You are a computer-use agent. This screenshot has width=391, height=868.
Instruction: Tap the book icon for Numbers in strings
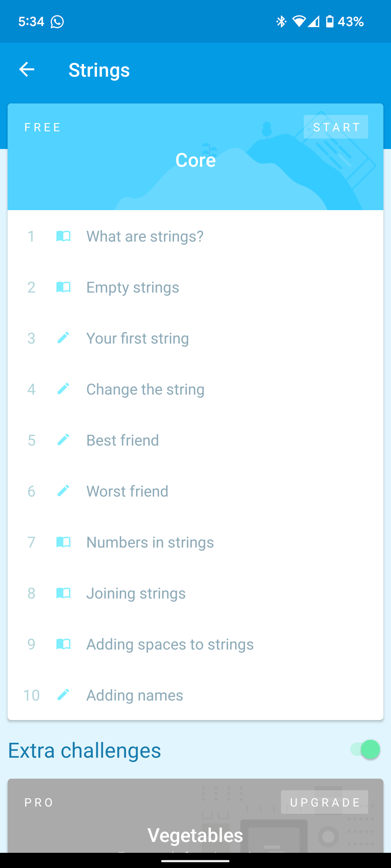pos(63,542)
